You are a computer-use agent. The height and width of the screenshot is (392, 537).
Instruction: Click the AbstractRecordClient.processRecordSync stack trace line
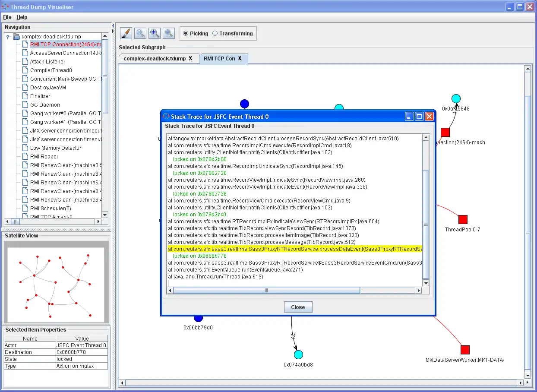[x=283, y=139]
